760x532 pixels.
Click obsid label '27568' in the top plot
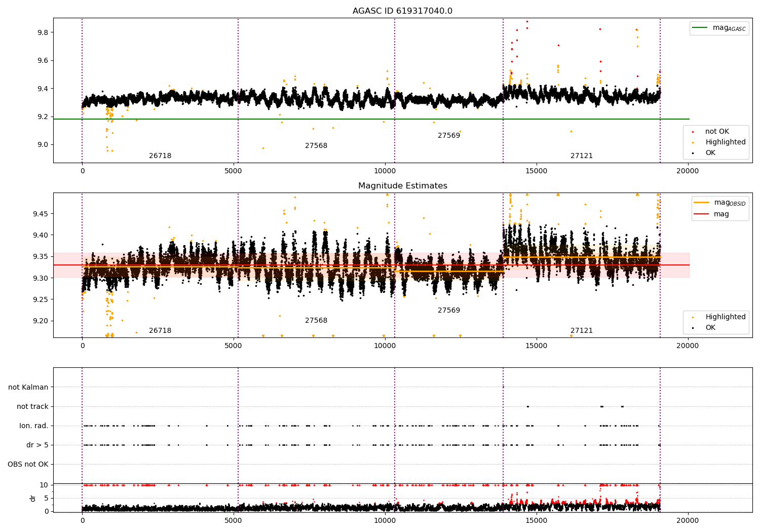(x=316, y=146)
